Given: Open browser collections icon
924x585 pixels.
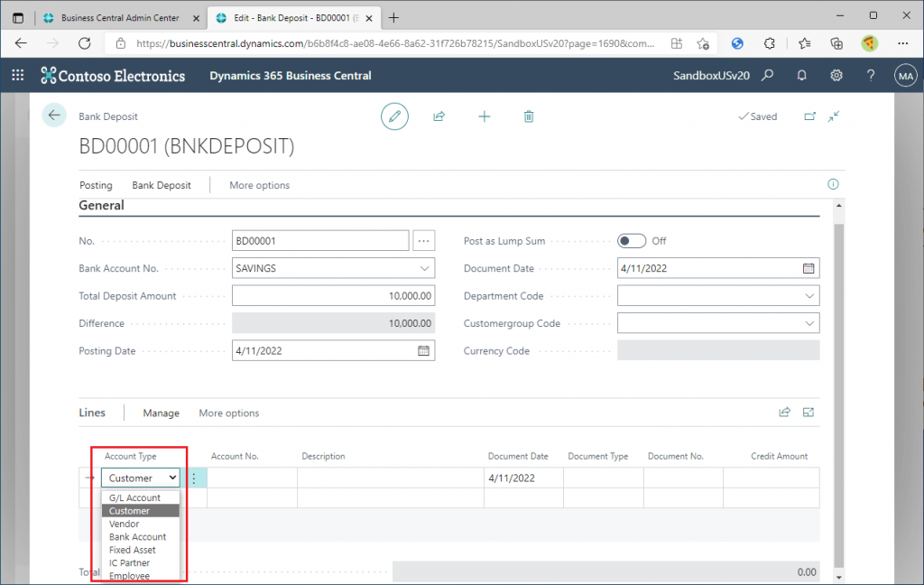Looking at the screenshot, I should 836,43.
